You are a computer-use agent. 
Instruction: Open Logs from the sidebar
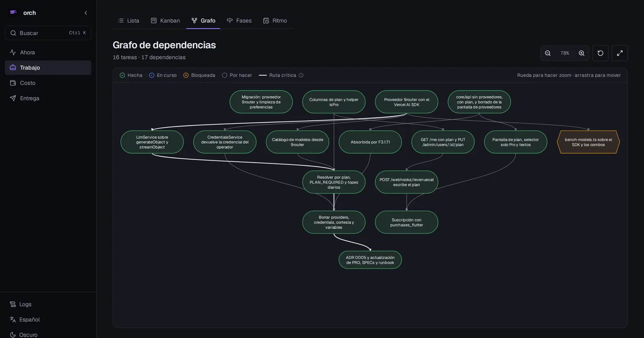pyautogui.click(x=48, y=304)
